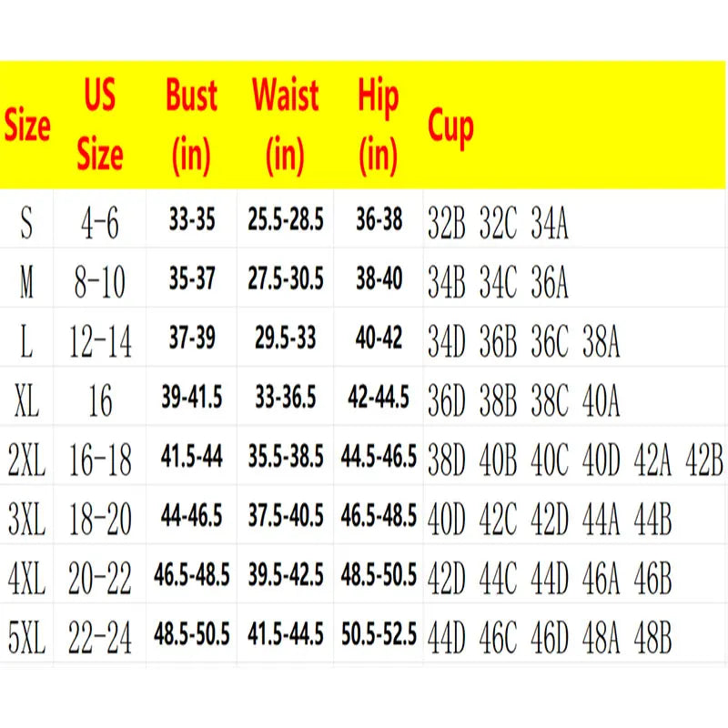Click hip value '50.5-52.5'
This screenshot has width=728, height=728.
click(379, 634)
